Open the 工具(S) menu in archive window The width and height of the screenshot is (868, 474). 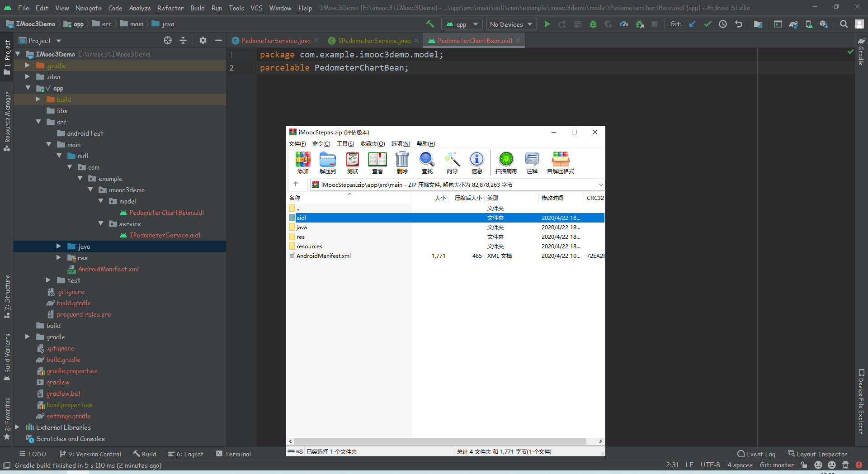pos(345,143)
